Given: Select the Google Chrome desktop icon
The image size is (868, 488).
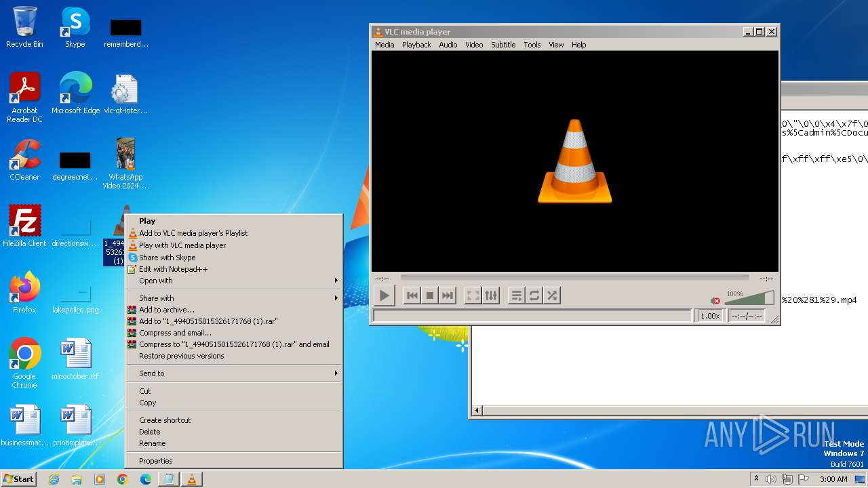Looking at the screenshot, I should (24, 363).
